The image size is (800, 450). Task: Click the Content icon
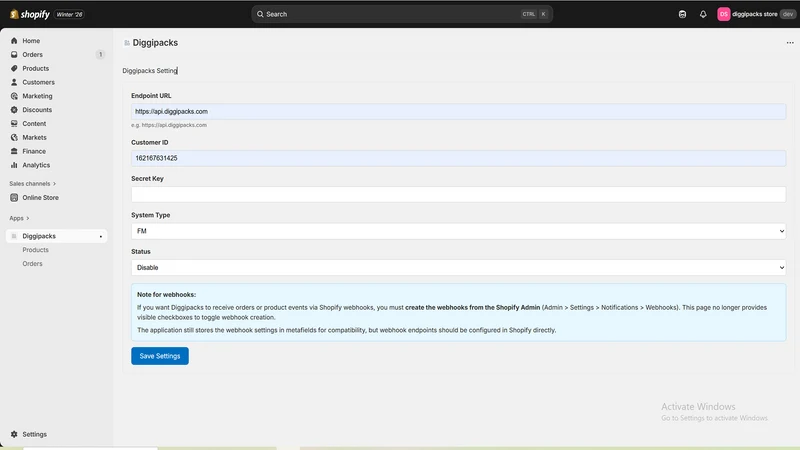pos(14,123)
